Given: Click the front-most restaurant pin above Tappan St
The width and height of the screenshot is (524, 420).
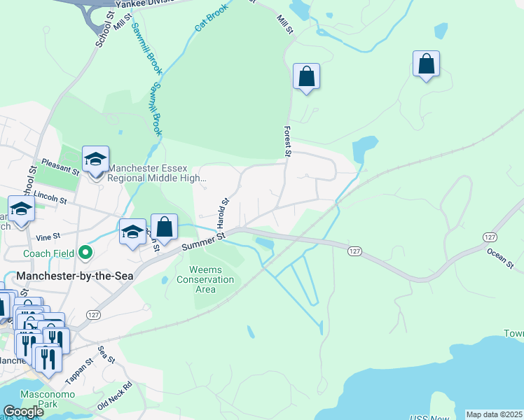Looking at the screenshot, I should 48,360.
